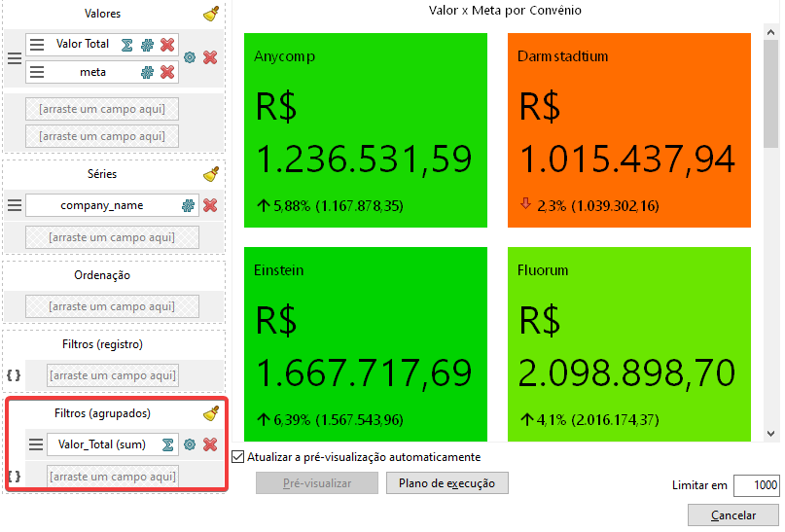Click the sigma aggregation icon on Valor Total
The image size is (785, 532).
(127, 45)
